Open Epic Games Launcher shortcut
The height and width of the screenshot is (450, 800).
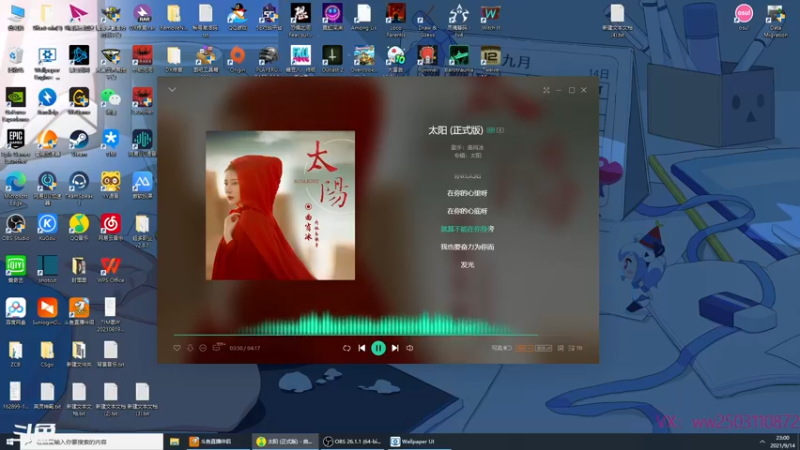click(15, 146)
